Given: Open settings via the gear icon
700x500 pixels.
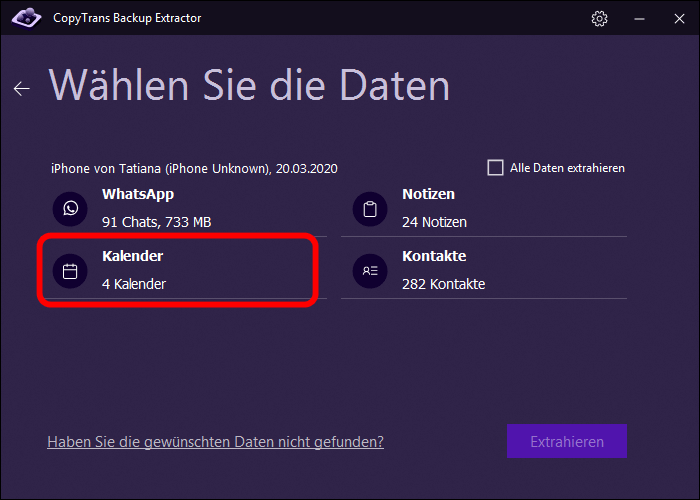Looking at the screenshot, I should (x=599, y=18).
